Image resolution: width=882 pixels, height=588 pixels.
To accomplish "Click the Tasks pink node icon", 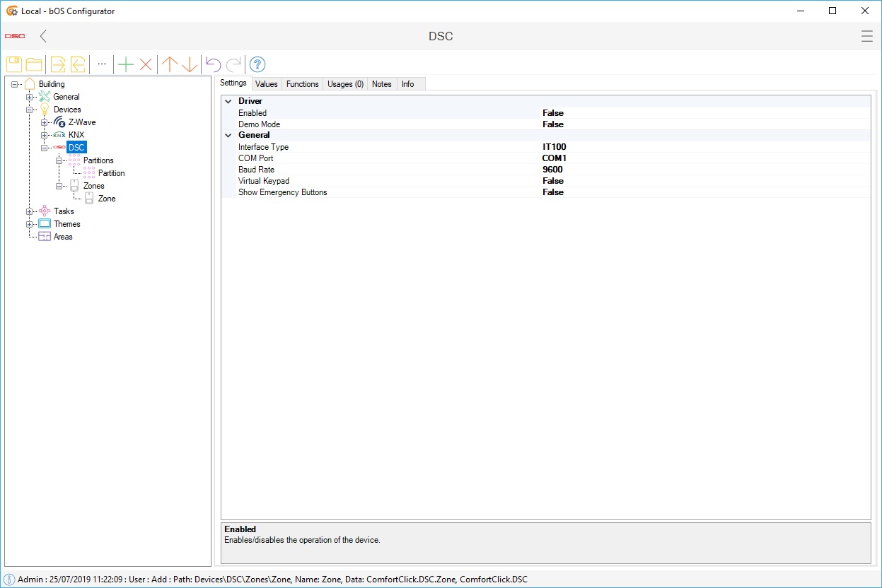I will [45, 211].
